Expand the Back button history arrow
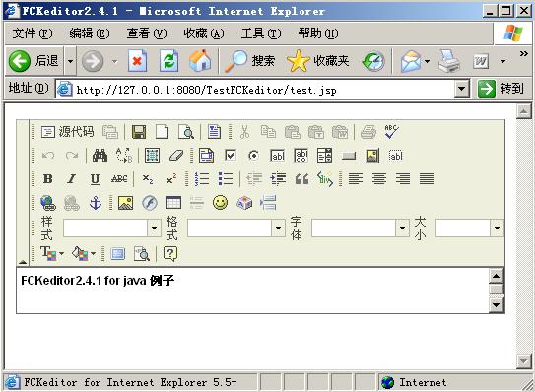This screenshot has height=392, width=535. [70, 61]
